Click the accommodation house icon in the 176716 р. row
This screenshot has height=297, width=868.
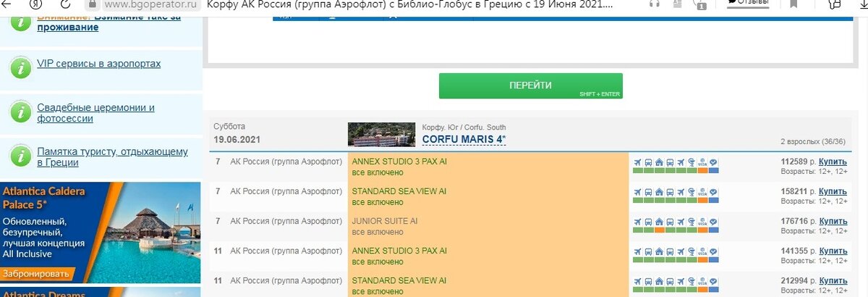[x=660, y=221]
